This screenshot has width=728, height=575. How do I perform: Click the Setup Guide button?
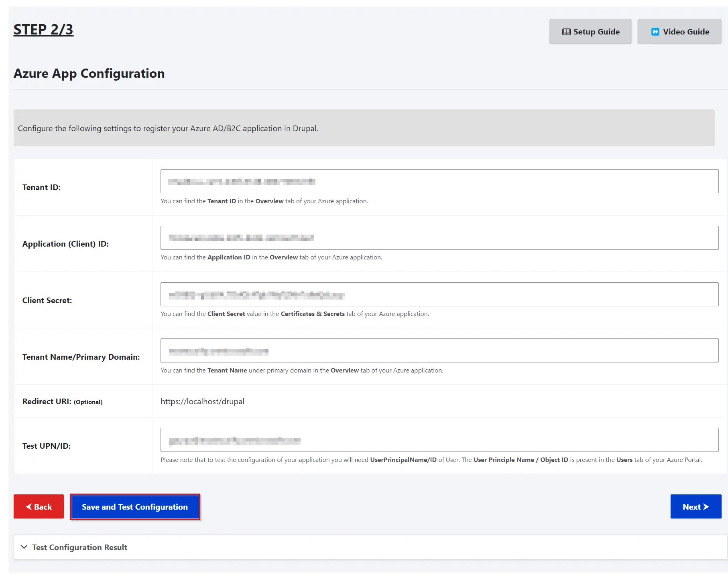[590, 32]
